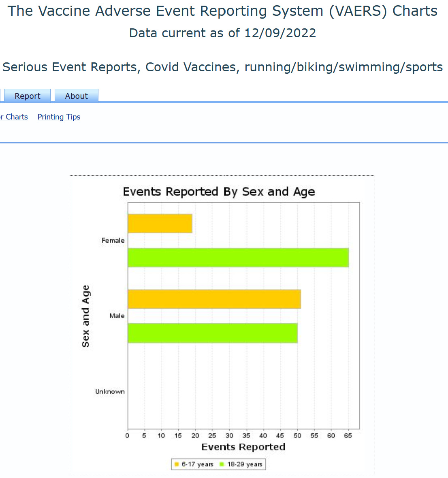The image size is (448, 478).
Task: Click the '0' tick label on x-axis
Action: pos(127,435)
